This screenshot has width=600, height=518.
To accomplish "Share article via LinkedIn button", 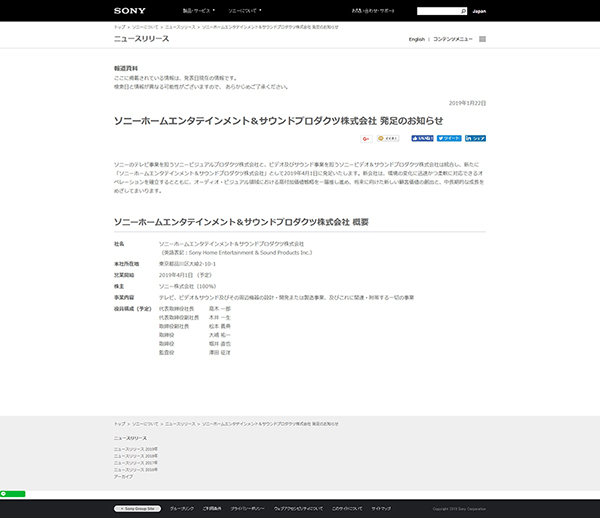I will coord(477,138).
